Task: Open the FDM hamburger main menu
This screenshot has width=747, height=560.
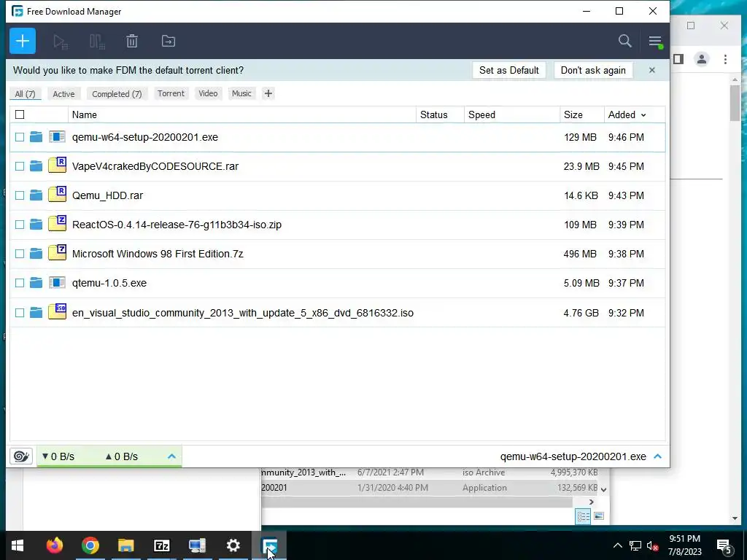Action: pyautogui.click(x=655, y=42)
